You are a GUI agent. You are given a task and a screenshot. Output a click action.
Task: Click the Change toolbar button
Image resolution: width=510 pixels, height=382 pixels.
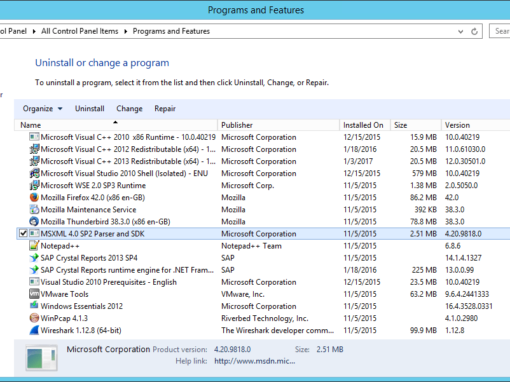click(129, 109)
